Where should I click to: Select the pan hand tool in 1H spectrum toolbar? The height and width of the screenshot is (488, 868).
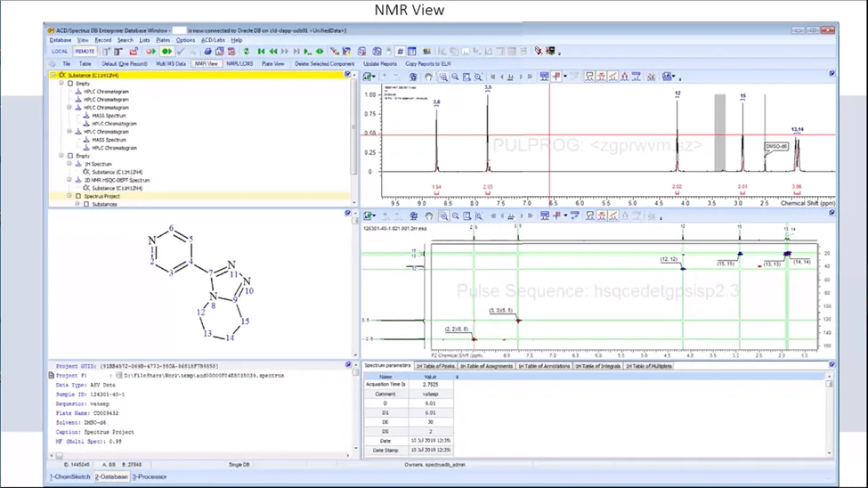click(x=428, y=77)
